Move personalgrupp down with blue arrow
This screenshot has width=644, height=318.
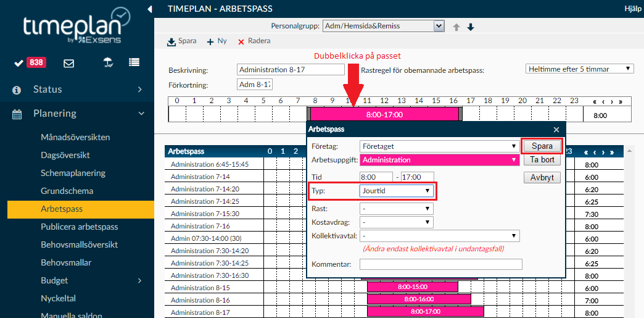471,27
